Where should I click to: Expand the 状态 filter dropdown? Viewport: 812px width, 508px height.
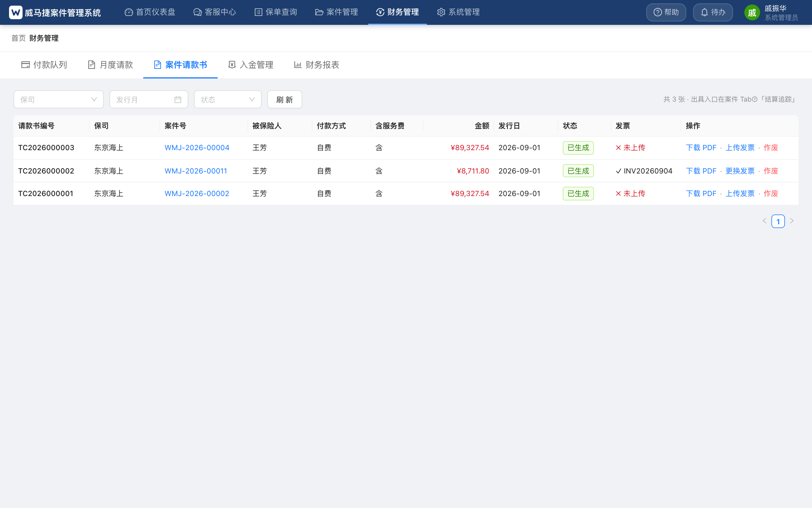click(x=228, y=99)
